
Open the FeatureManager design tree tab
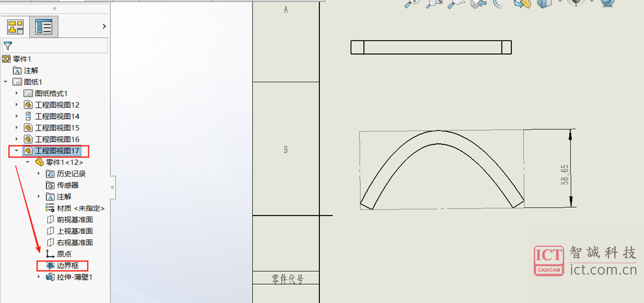point(15,27)
